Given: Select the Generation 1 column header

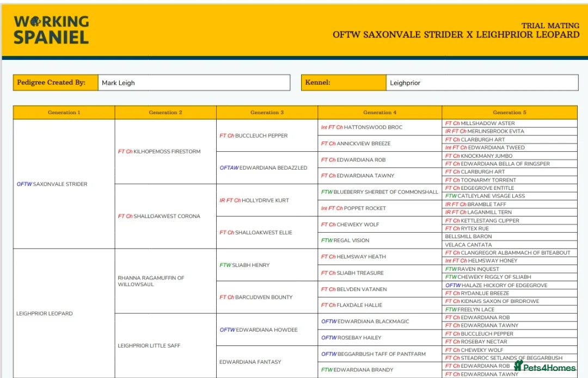Looking at the screenshot, I should click(x=64, y=113).
